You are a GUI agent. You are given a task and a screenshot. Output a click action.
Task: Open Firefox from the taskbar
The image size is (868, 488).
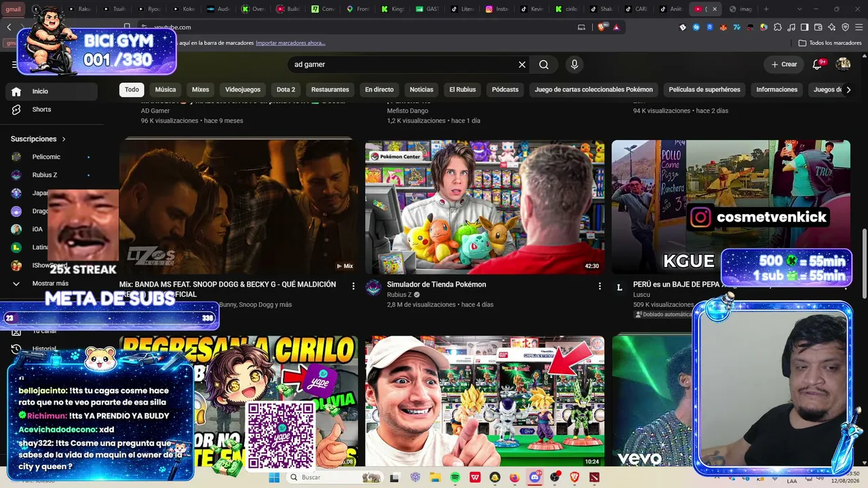(x=515, y=477)
